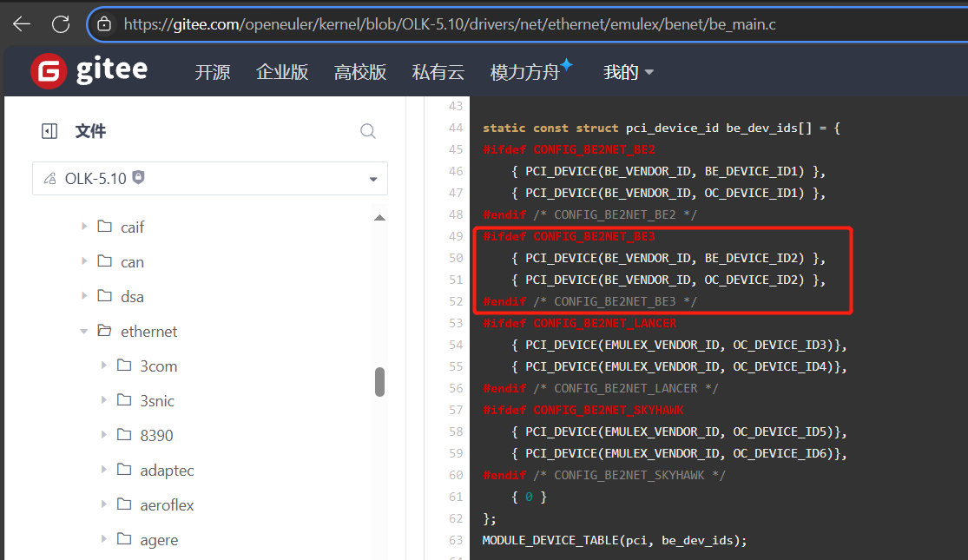
Task: Expand the 我的 menu dropdown
Action: 629,72
